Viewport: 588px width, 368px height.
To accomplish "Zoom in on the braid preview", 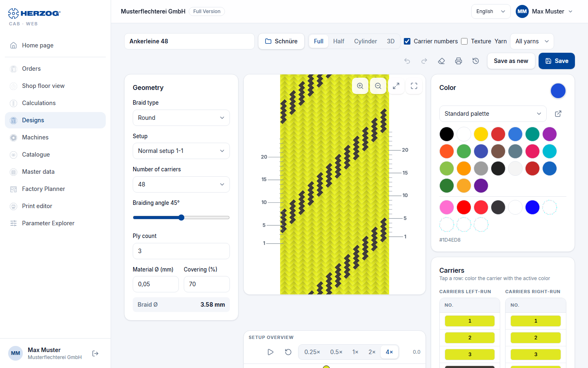I will 360,86.
